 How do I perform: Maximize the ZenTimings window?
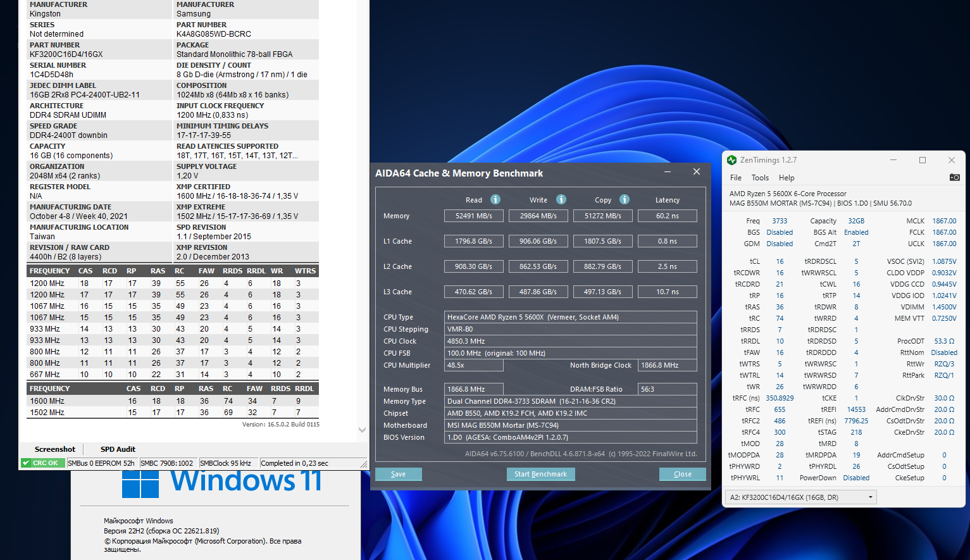(923, 160)
